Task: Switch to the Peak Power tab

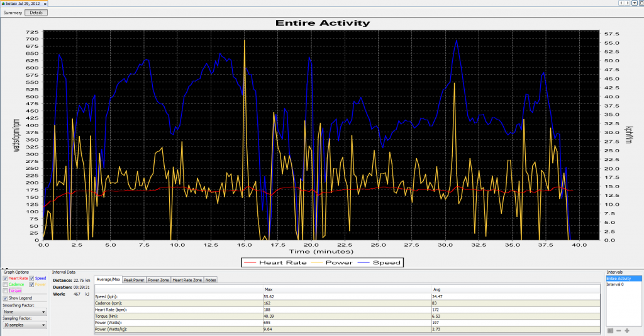Action: (134, 280)
